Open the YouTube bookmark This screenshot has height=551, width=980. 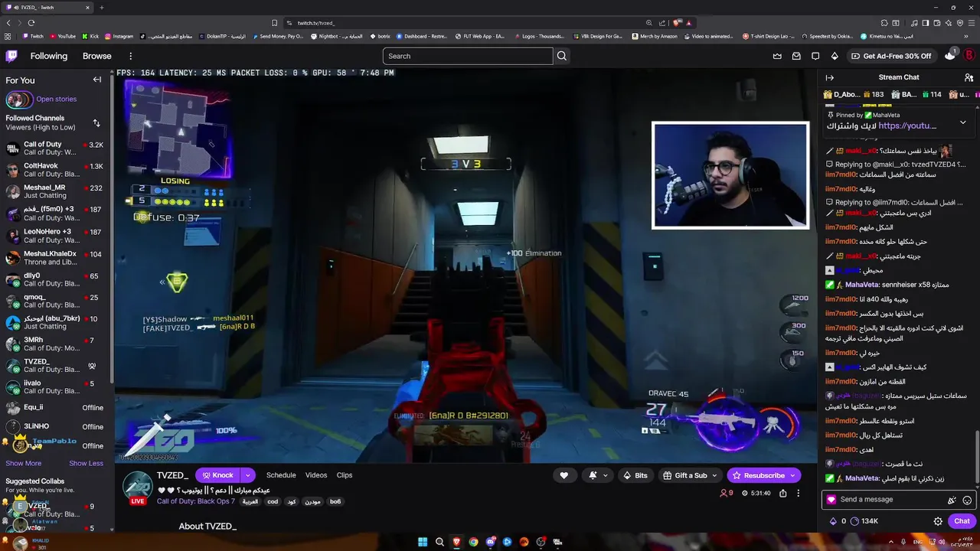pos(61,36)
